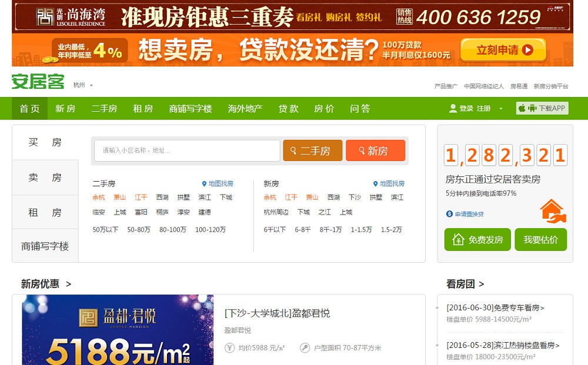The height and width of the screenshot is (365, 588).
Task: Choose the 1-1.5万 new home price filter
Action: pos(361,230)
